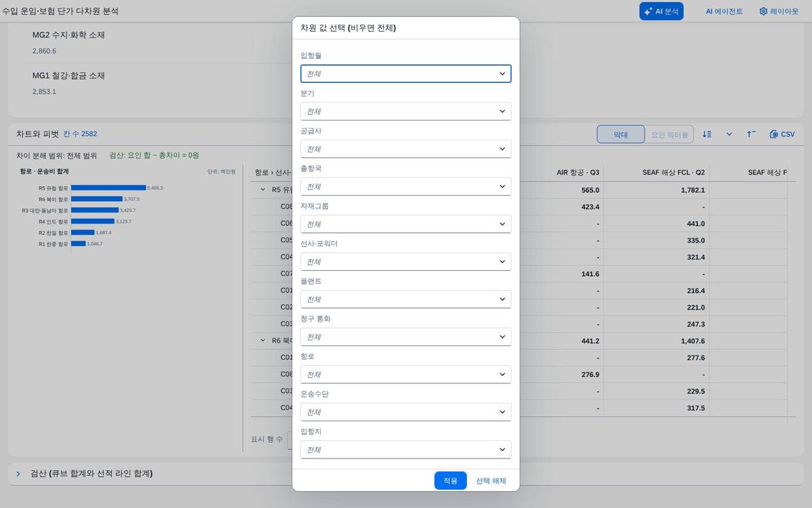Select the 요인 워터폴 segment
Viewport: 812px width, 508px height.
pos(669,134)
